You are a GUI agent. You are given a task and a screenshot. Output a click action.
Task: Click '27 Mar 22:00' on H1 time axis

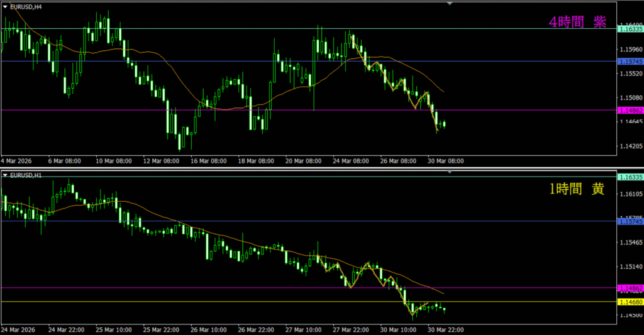pyautogui.click(x=351, y=329)
